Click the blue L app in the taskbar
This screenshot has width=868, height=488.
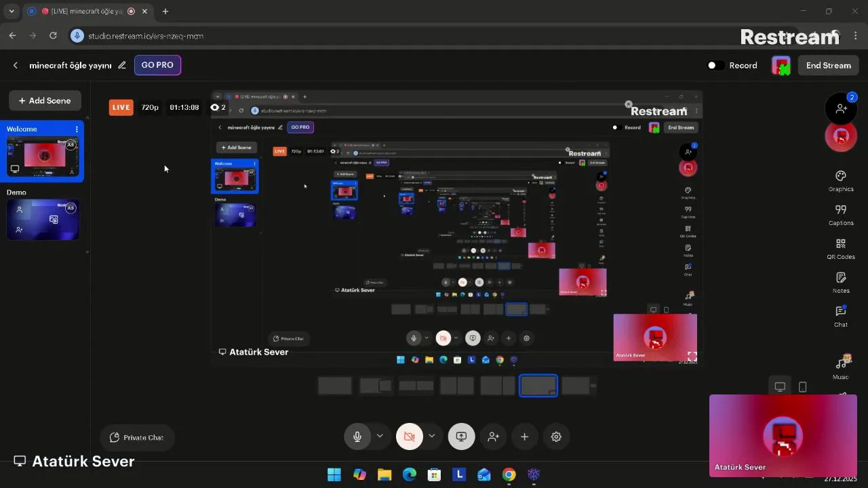[459, 474]
